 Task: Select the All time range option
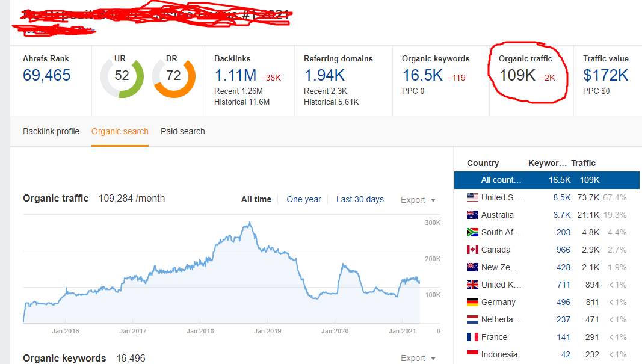click(x=256, y=199)
